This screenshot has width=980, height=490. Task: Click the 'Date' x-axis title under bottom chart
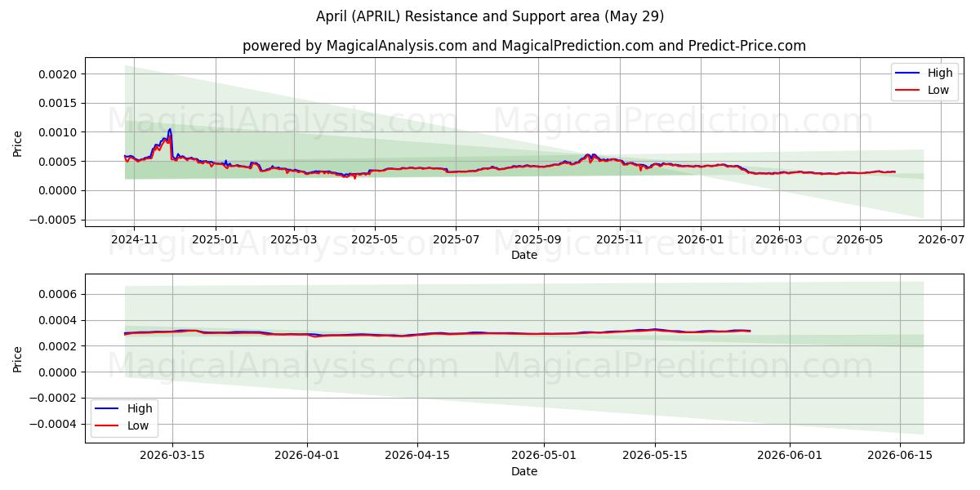click(x=524, y=472)
